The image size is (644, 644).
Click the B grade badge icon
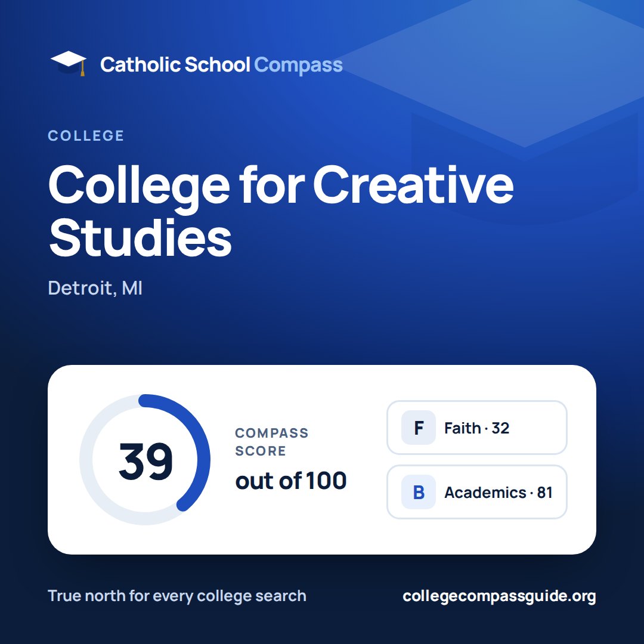[x=418, y=492]
